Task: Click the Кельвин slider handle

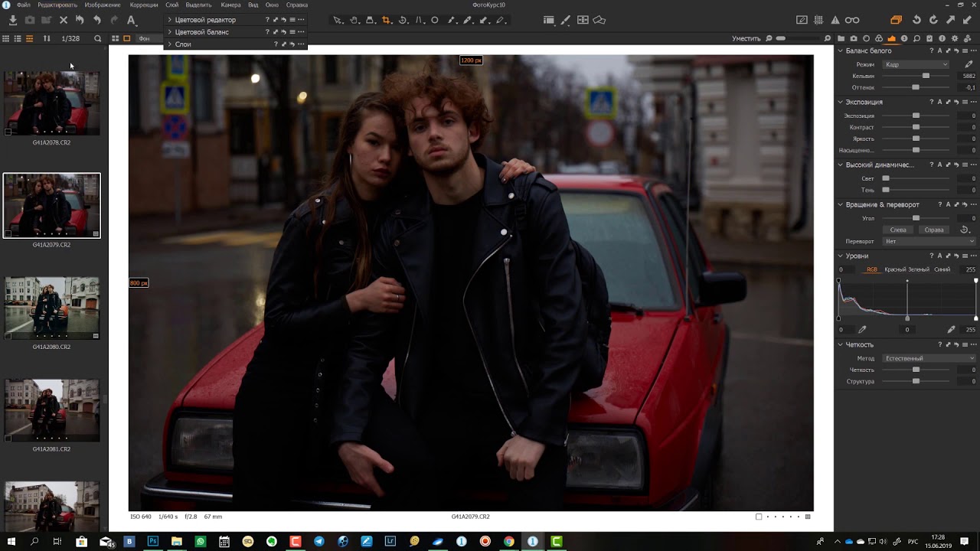Action: point(926,76)
